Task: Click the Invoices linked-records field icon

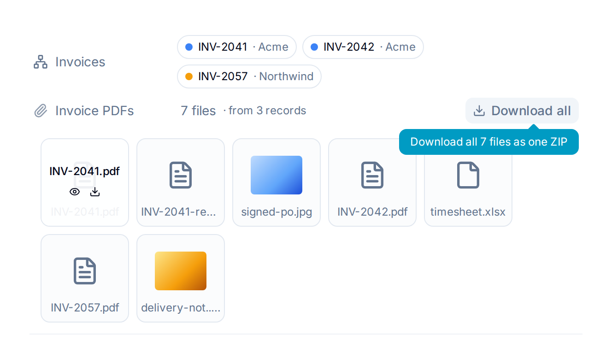Action: tap(41, 62)
